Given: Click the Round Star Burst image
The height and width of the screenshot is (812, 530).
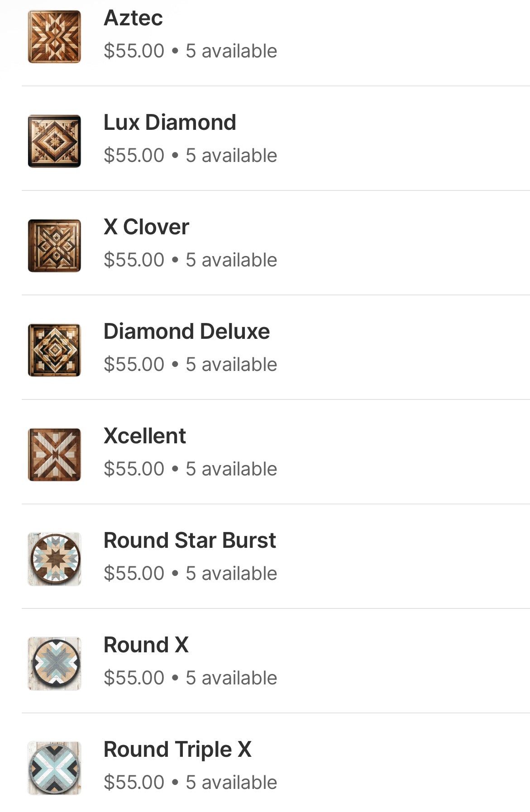Looking at the screenshot, I should (54, 559).
